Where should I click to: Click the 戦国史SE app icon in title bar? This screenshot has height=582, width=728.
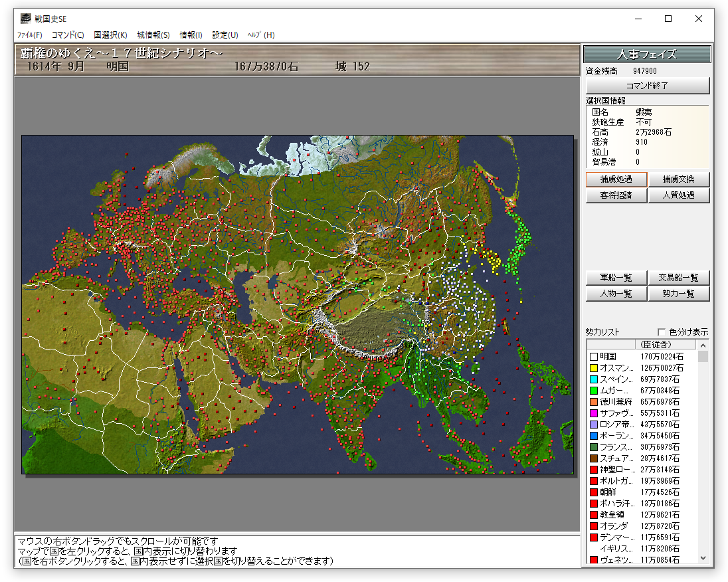[25, 19]
